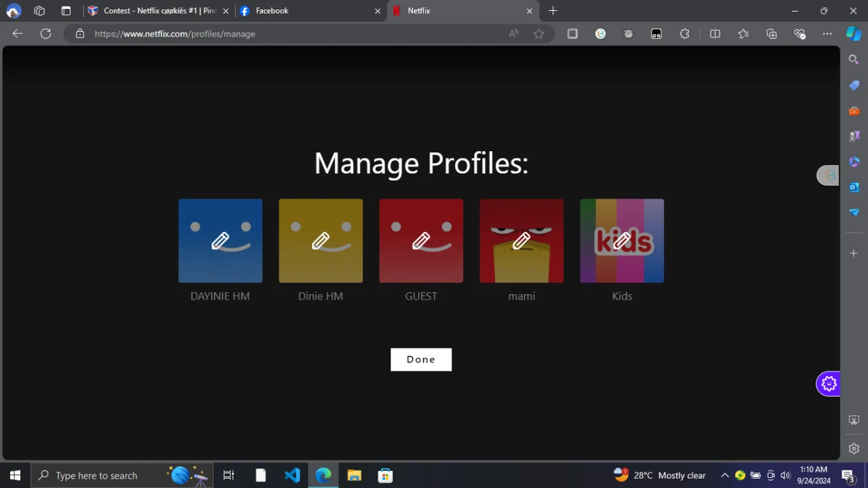Open sidebar Search
This screenshot has height=488, width=868.
[854, 60]
